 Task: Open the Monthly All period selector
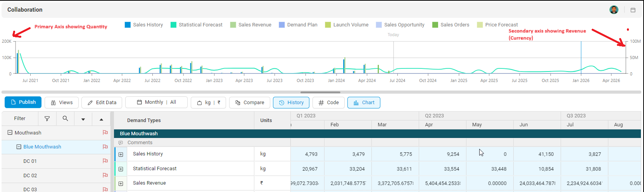pos(156,102)
